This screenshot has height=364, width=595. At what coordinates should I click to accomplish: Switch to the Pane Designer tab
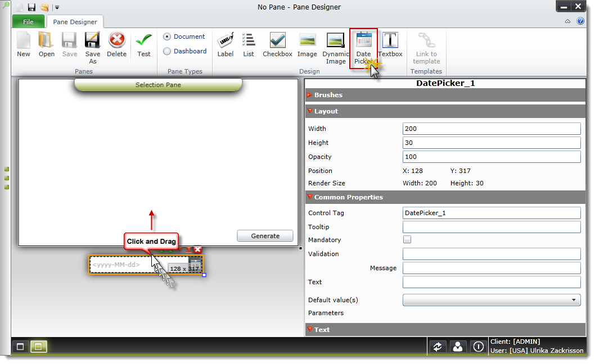75,22
